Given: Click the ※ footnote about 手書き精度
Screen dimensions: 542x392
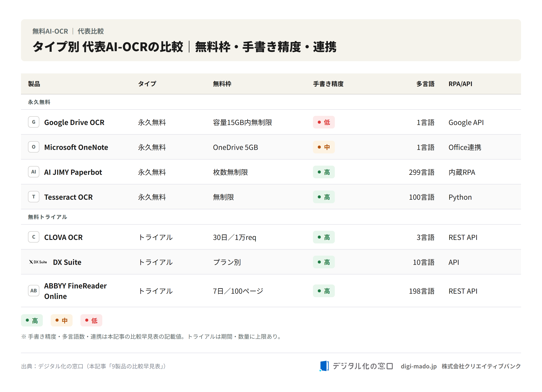Looking at the screenshot, I should (152, 336).
